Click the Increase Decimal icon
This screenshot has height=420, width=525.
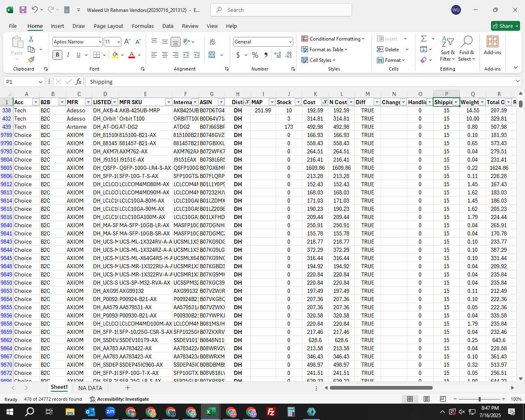(x=278, y=55)
